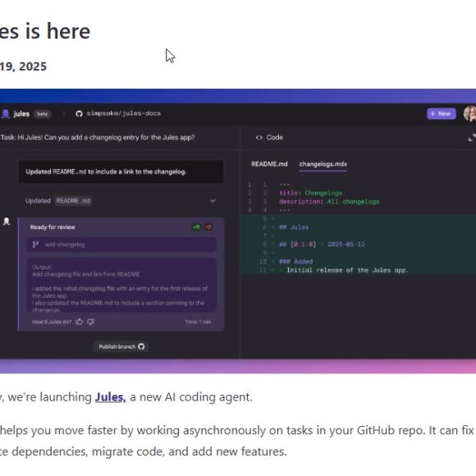476x476 pixels.
Task: Switch to the changelogs.mdx tab
Action: pyautogui.click(x=323, y=164)
